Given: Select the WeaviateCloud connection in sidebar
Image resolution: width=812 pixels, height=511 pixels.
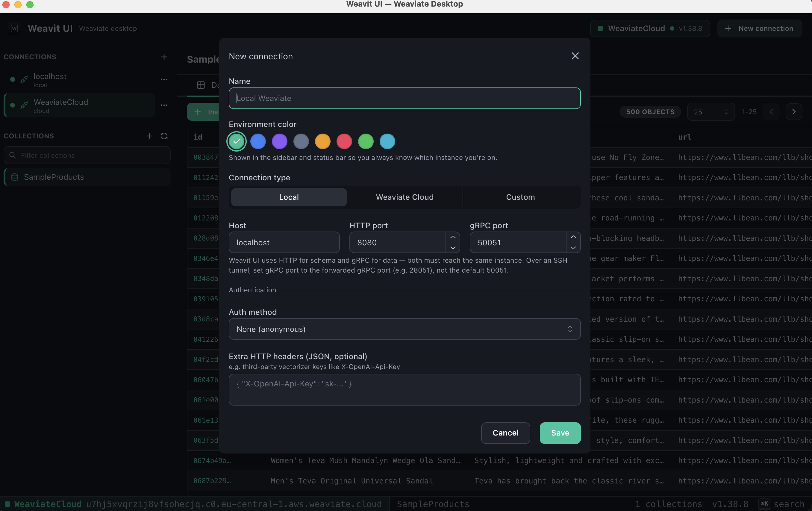Looking at the screenshot, I should pyautogui.click(x=79, y=105).
